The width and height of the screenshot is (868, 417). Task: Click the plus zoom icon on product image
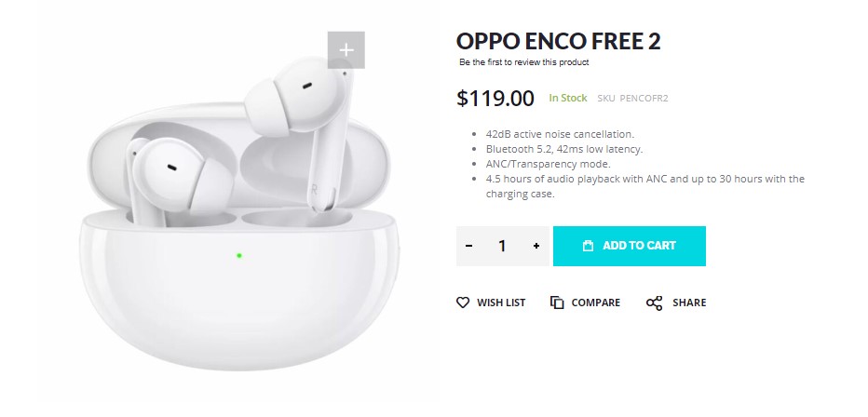pyautogui.click(x=346, y=50)
